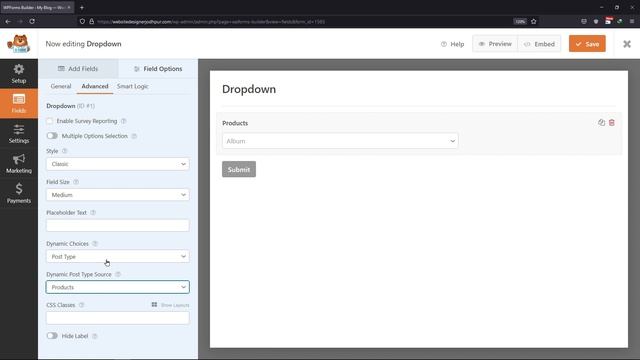Click the WPForms bear logo
This screenshot has height=360, width=640.
[19, 44]
